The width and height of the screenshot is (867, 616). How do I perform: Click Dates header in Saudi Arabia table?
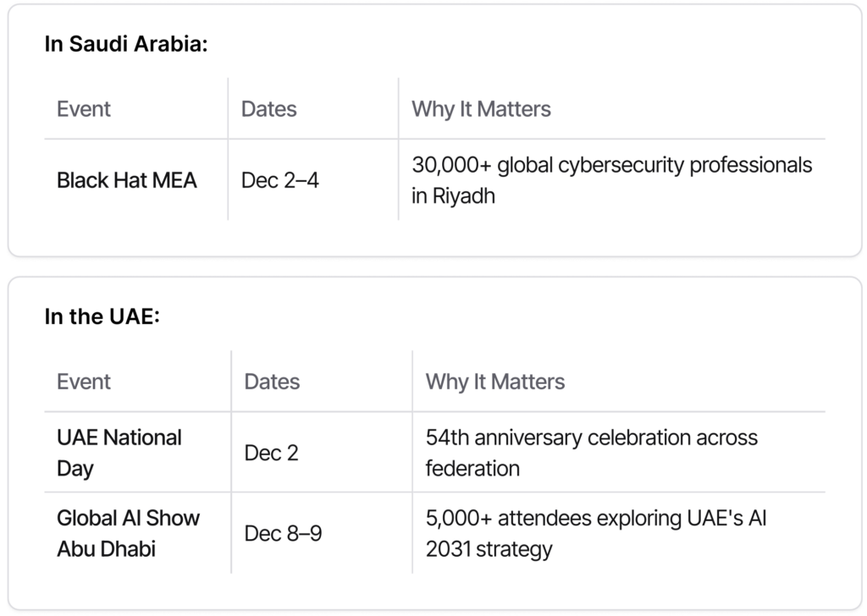(x=268, y=109)
